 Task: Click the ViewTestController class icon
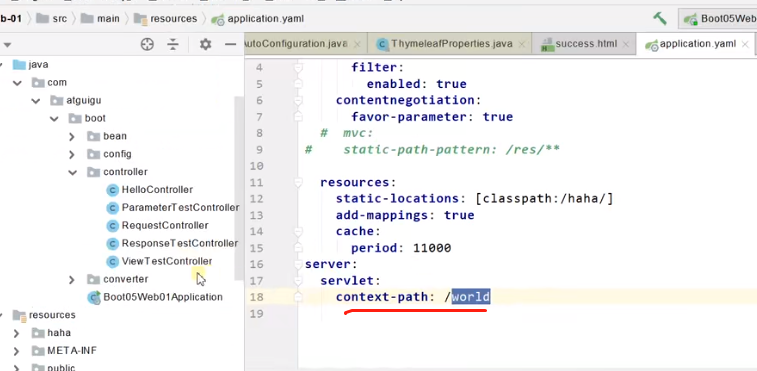[112, 262]
